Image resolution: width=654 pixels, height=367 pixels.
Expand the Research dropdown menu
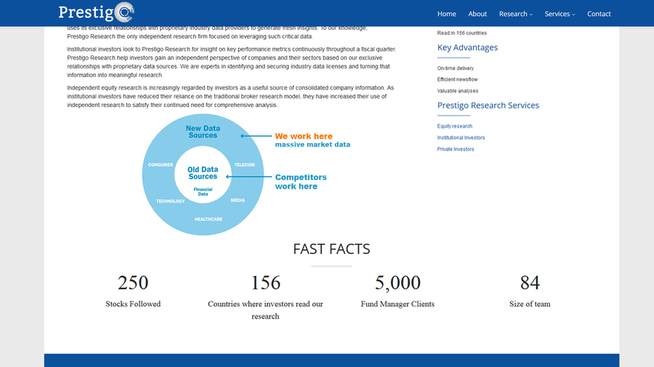[516, 14]
